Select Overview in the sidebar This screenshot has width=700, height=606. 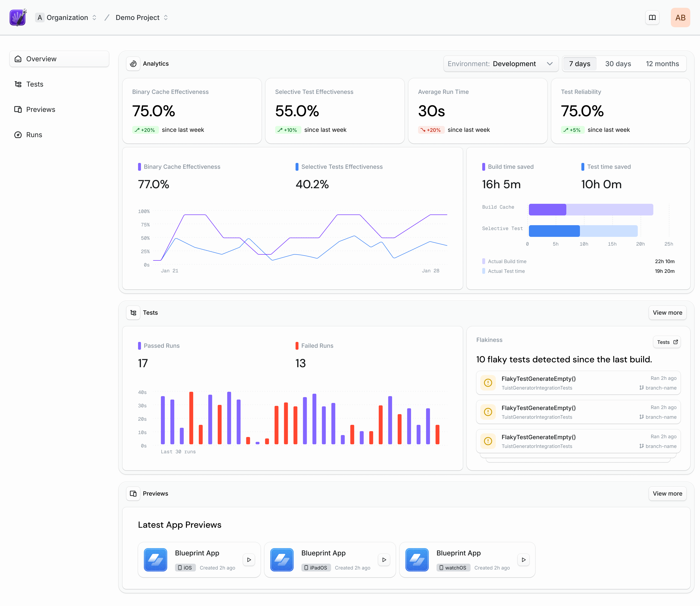(x=41, y=59)
